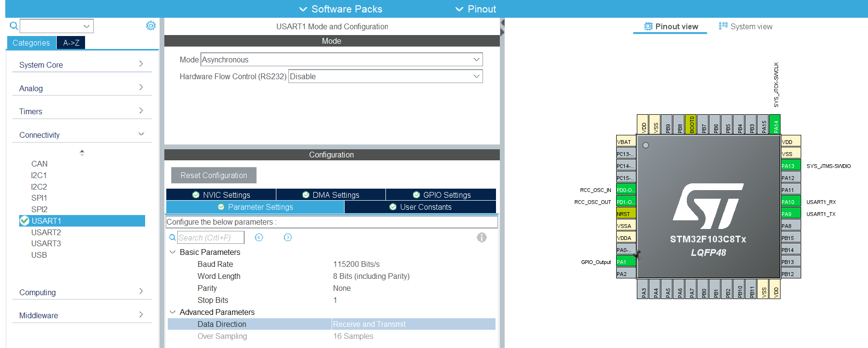This screenshot has height=348, width=868.
Task: Go to next search result arrow icon
Action: coord(288,238)
